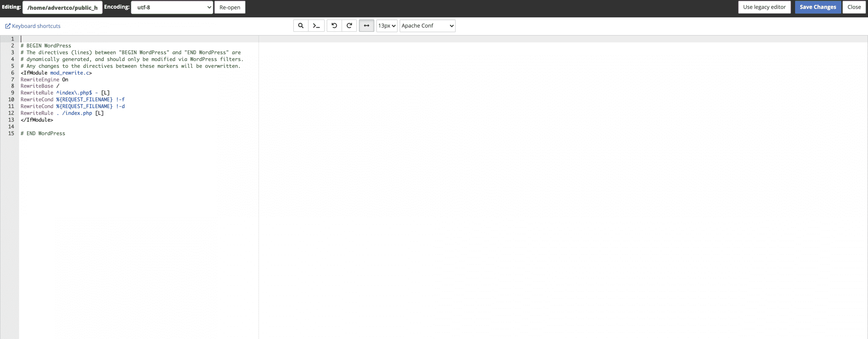Click line number 14 in the gutter
868x339 pixels.
tap(11, 127)
